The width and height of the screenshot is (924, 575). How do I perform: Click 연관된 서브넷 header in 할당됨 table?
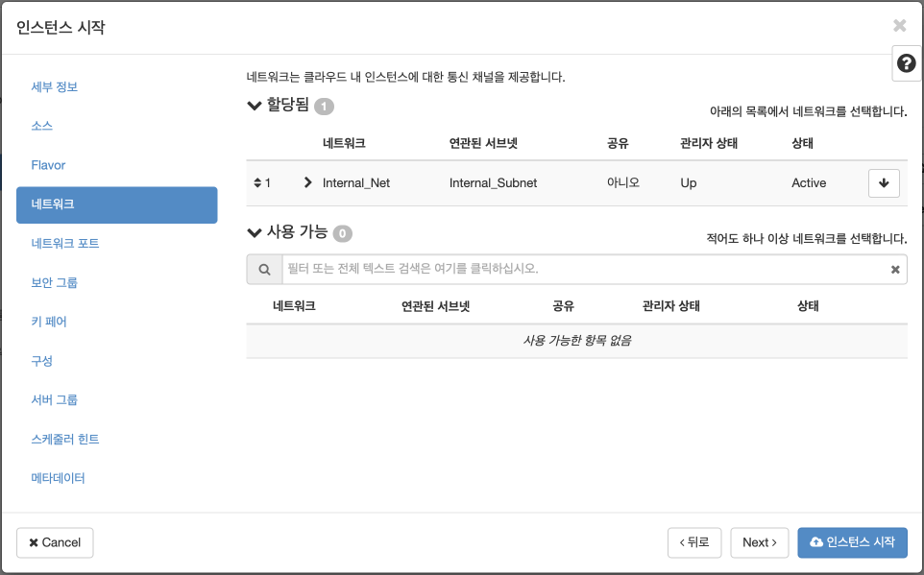coord(483,143)
